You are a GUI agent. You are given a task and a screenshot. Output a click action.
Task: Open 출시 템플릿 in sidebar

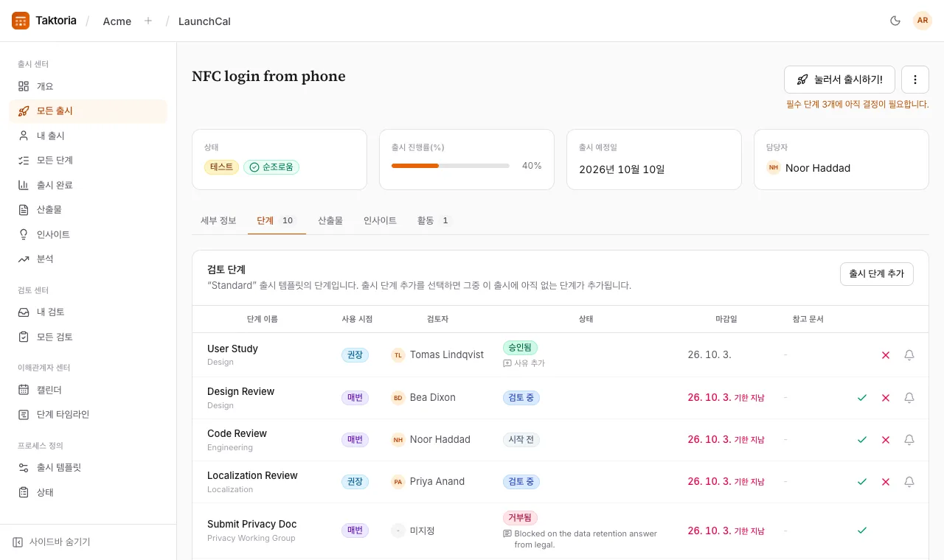tap(88, 467)
